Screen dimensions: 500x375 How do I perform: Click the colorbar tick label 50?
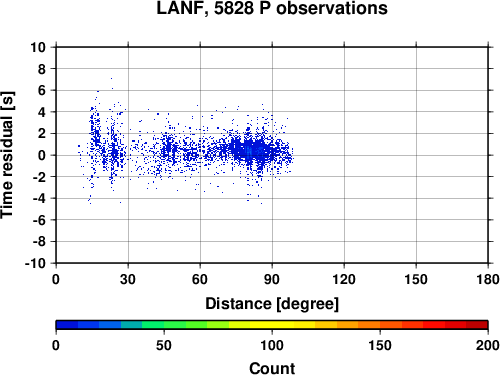pos(164,345)
